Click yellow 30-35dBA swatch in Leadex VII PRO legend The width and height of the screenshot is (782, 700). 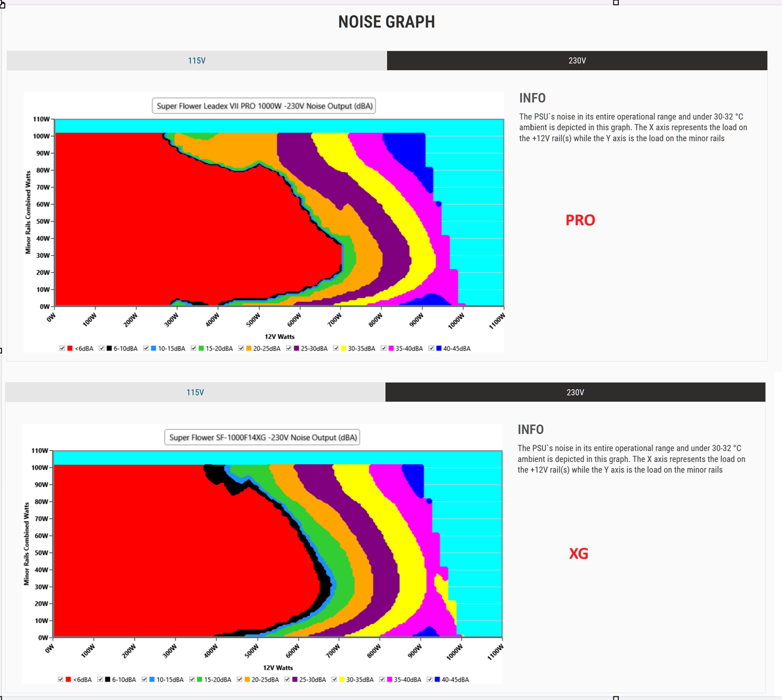point(344,348)
